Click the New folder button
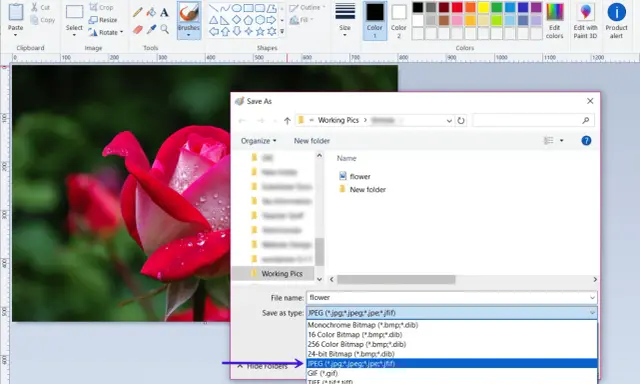 coord(312,141)
